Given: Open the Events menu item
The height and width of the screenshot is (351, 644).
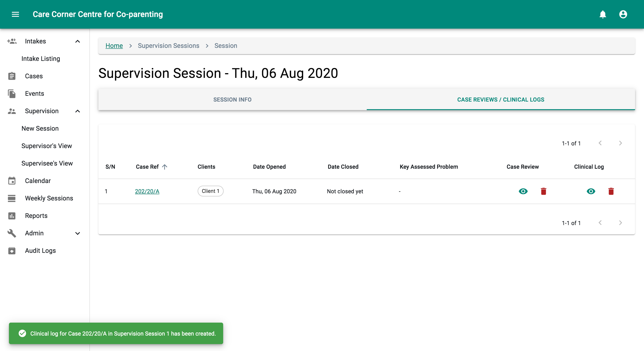Looking at the screenshot, I should click(34, 94).
